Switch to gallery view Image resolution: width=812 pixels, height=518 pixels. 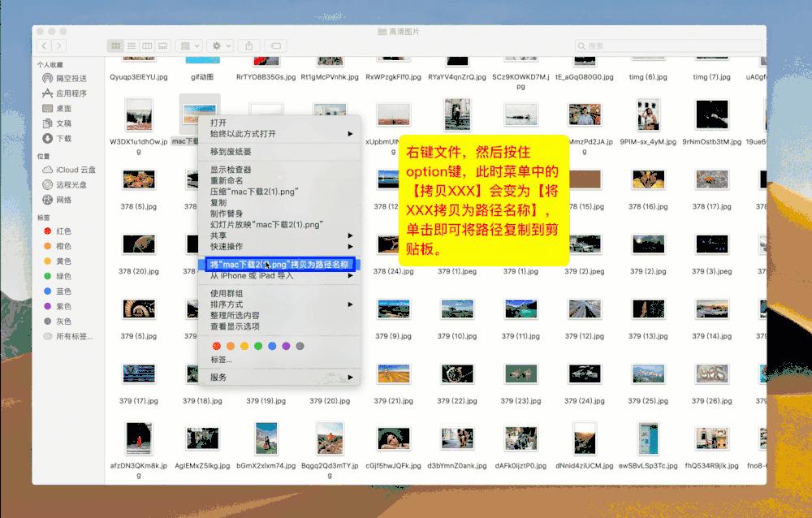pyautogui.click(x=162, y=45)
